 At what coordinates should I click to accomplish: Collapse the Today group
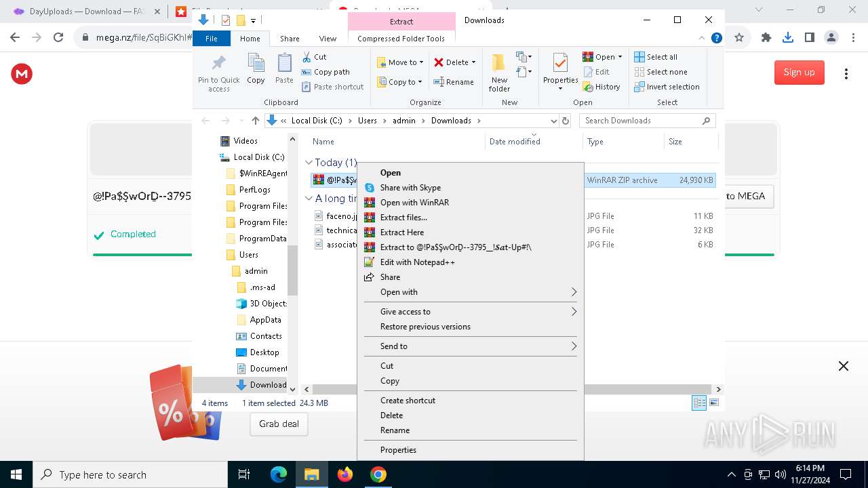click(x=309, y=163)
